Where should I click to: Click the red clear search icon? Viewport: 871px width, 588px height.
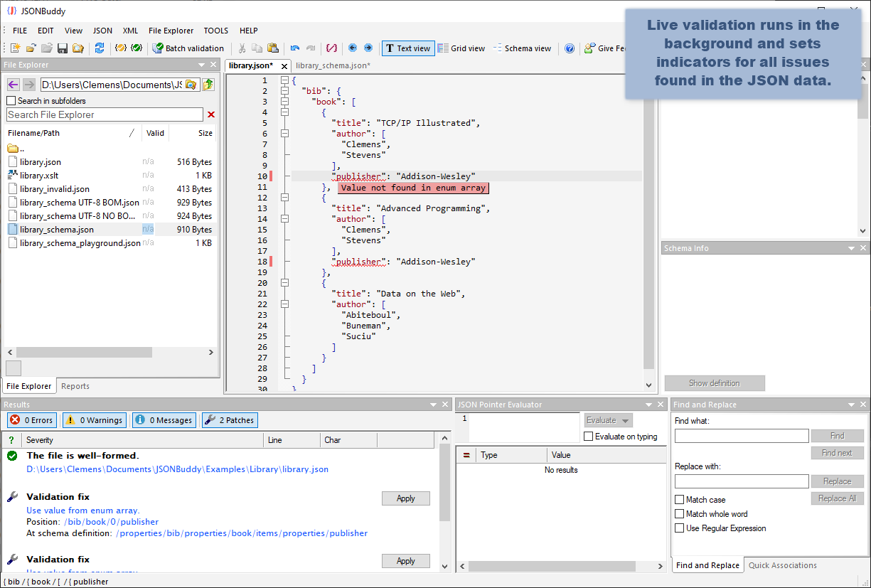pos(210,114)
